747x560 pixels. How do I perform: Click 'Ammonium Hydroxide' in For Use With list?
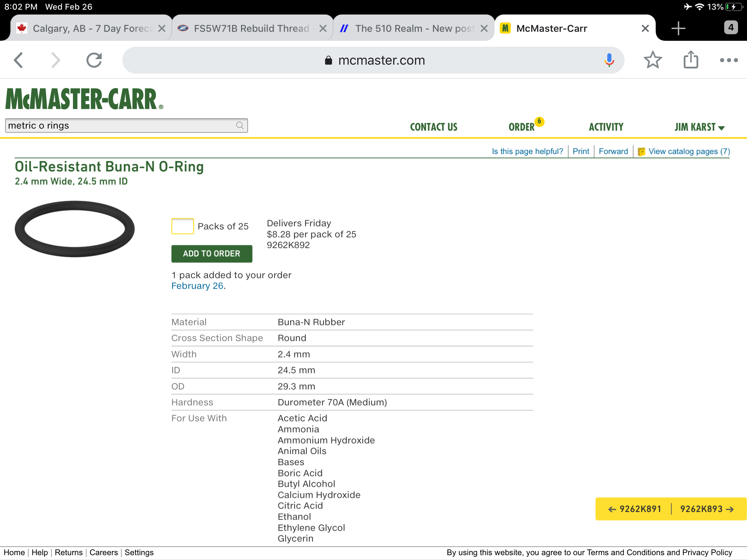(x=326, y=440)
